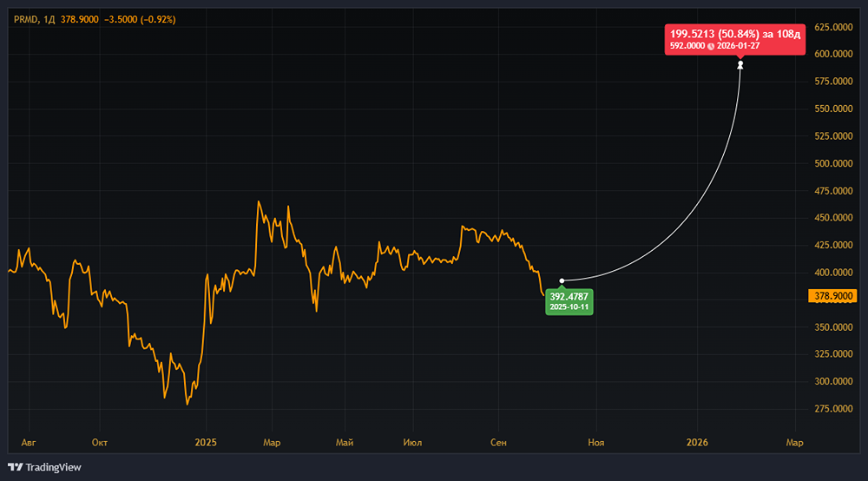Click the 1Д interval label in legend
The width and height of the screenshot is (868, 481).
pyautogui.click(x=49, y=18)
